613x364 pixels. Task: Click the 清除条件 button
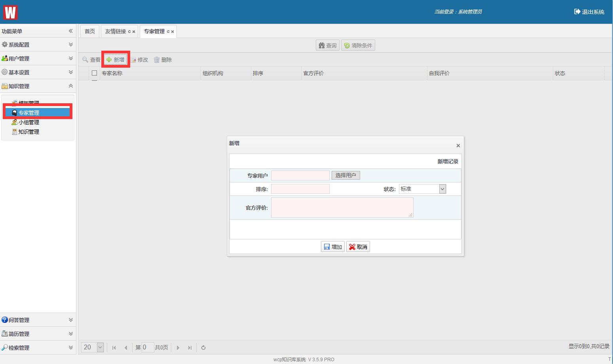click(358, 45)
